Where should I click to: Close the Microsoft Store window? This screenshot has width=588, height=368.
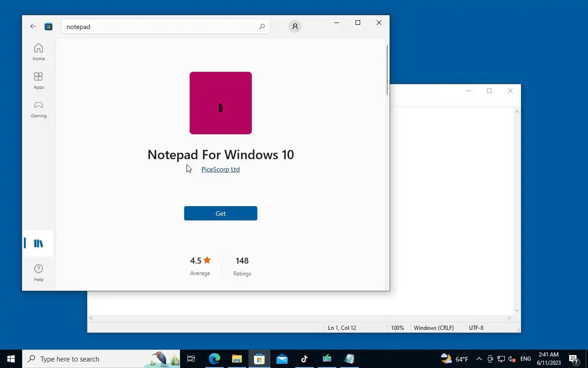click(x=379, y=23)
